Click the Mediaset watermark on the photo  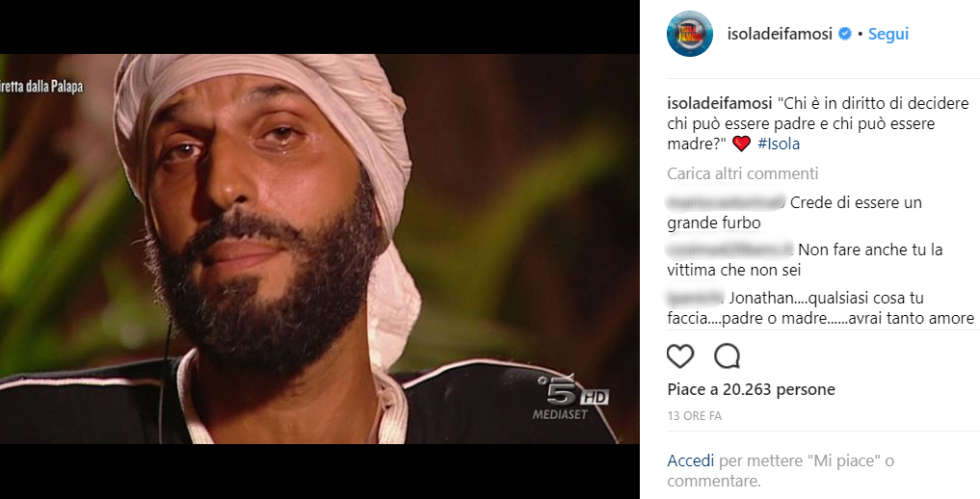(560, 414)
